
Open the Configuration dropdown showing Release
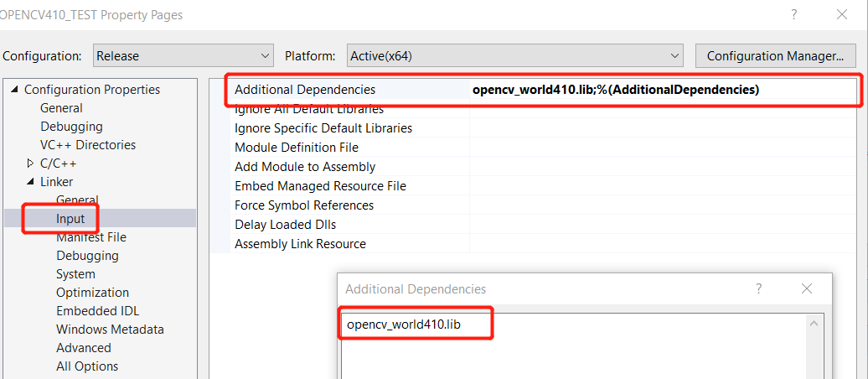pos(183,56)
